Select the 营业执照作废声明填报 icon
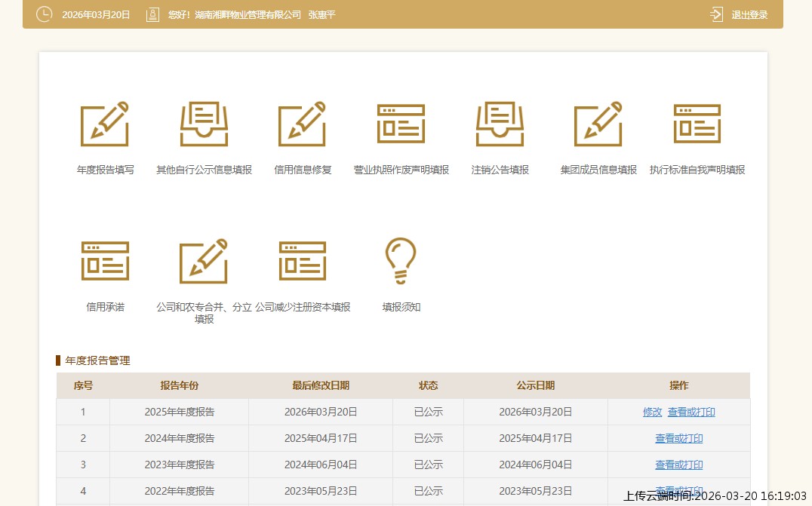This screenshot has width=812, height=506. coord(401,124)
